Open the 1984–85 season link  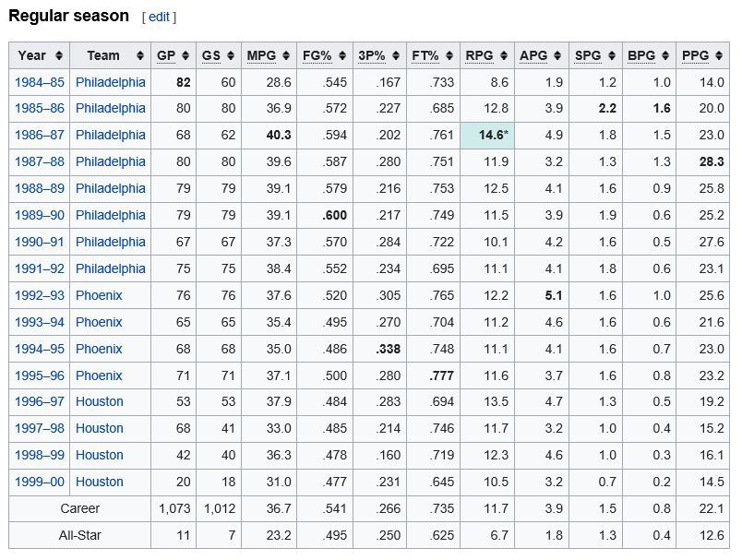coord(40,82)
